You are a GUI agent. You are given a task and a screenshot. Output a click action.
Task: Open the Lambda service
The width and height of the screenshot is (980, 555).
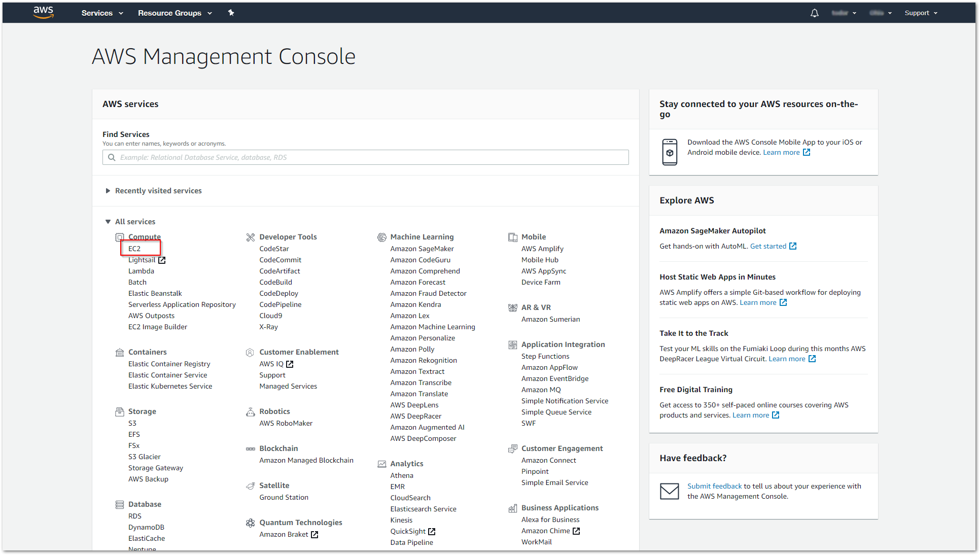(141, 271)
